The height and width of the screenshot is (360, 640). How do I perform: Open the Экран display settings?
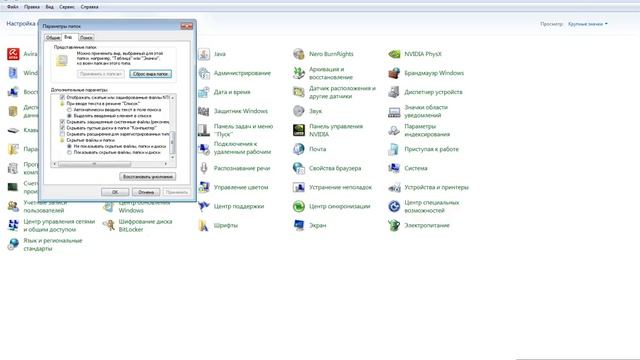310,225
